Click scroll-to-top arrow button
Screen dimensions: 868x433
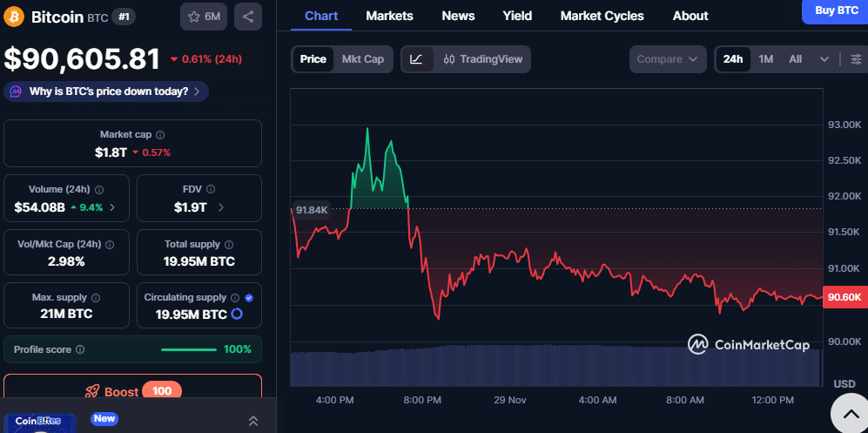(848, 412)
